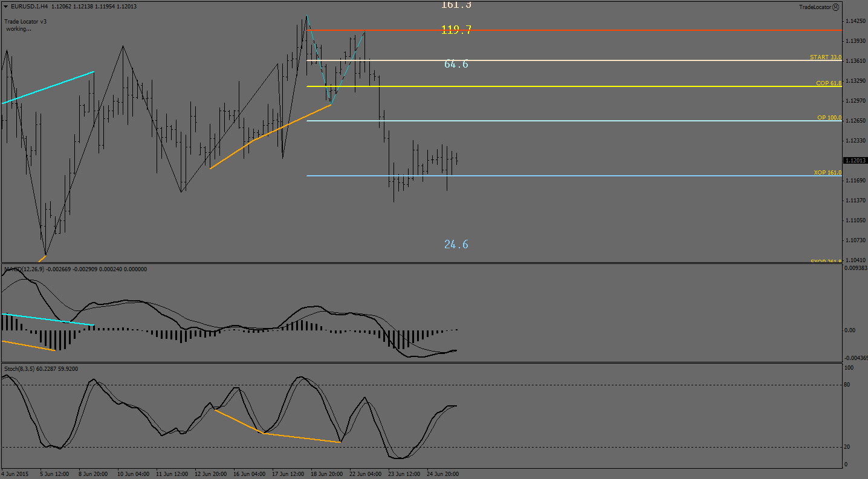Select the pale START horizontal line

(574, 60)
